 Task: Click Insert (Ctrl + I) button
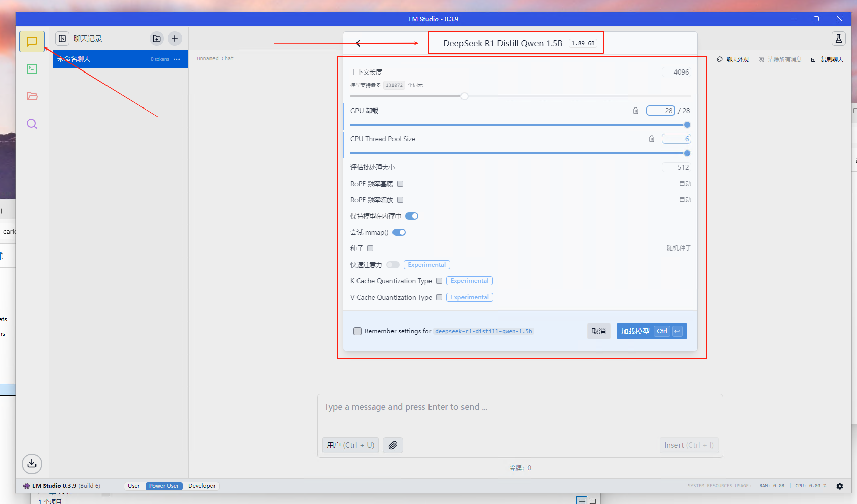(x=689, y=445)
